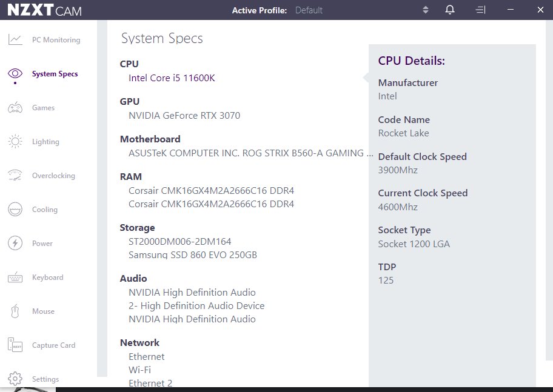
Task: Open the Overclocking section label
Action: [x=53, y=176]
